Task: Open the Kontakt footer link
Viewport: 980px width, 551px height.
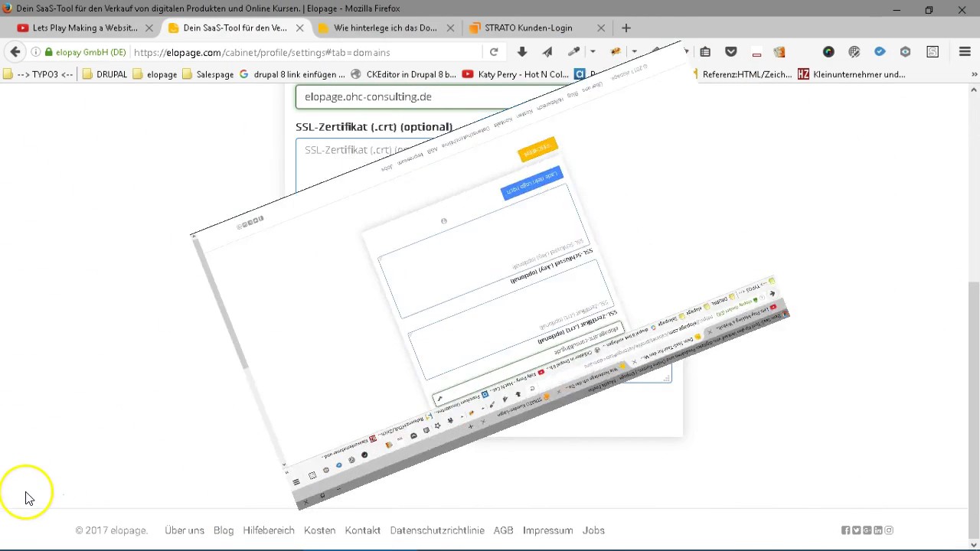Action: pos(363,530)
